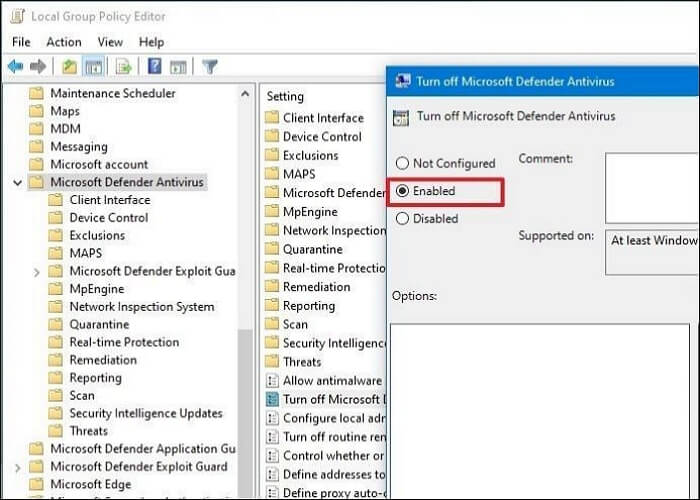This screenshot has width=700, height=500.
Task: Expand Microsoft Defender Exploit Guard under Antivirus
Action: tap(37, 271)
